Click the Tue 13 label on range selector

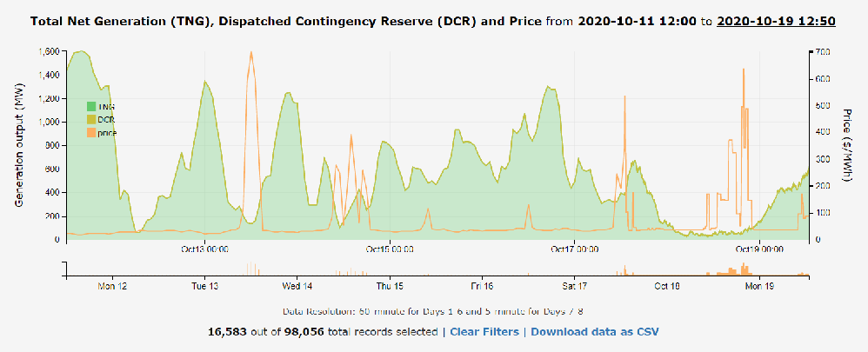click(x=204, y=286)
